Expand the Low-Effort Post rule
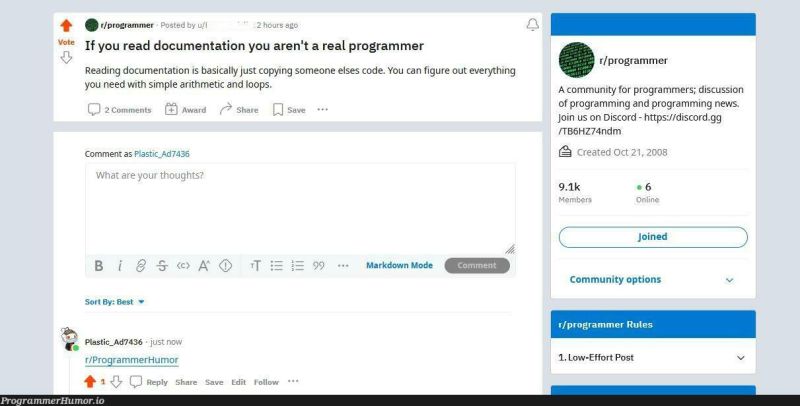The height and width of the screenshot is (406, 800). pyautogui.click(x=653, y=358)
